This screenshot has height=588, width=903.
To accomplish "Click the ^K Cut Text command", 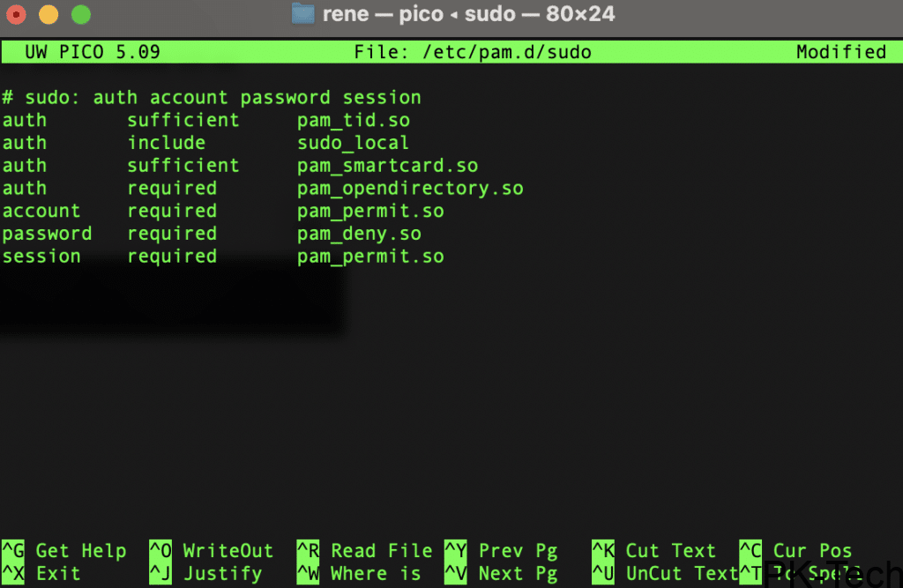I will (x=654, y=551).
